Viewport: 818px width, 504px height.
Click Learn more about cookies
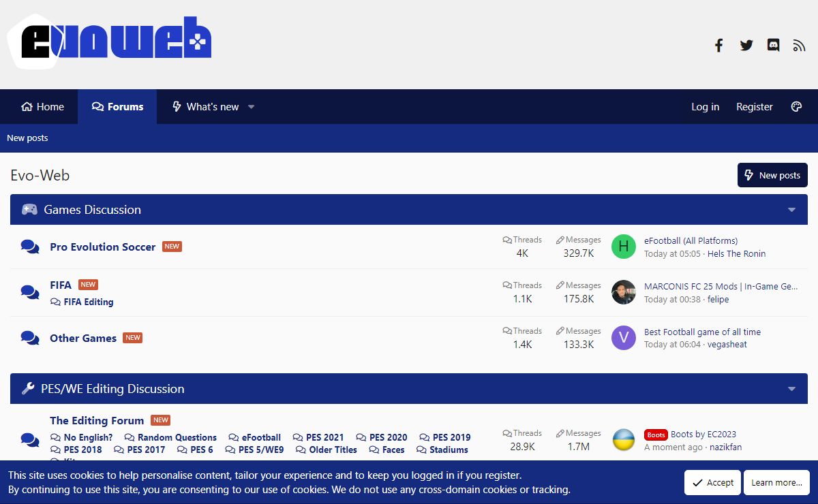pos(776,483)
